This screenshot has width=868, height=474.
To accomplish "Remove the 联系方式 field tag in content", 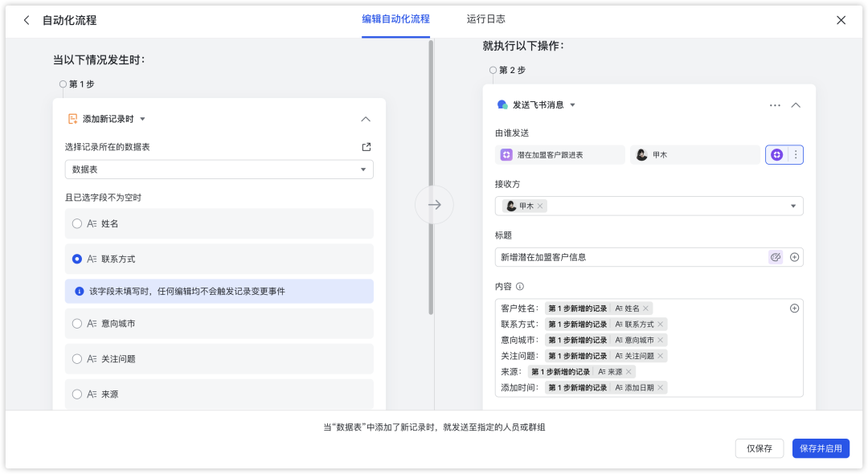I will coord(661,324).
